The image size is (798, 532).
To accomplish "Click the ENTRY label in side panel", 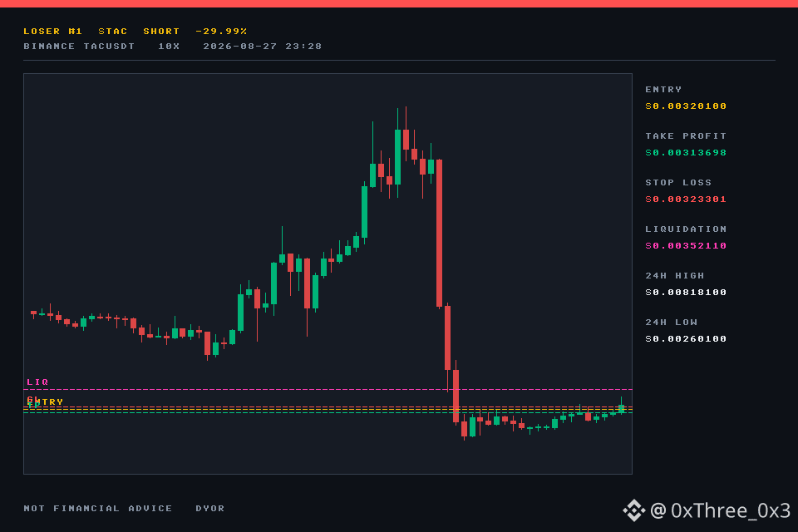I will coord(663,90).
